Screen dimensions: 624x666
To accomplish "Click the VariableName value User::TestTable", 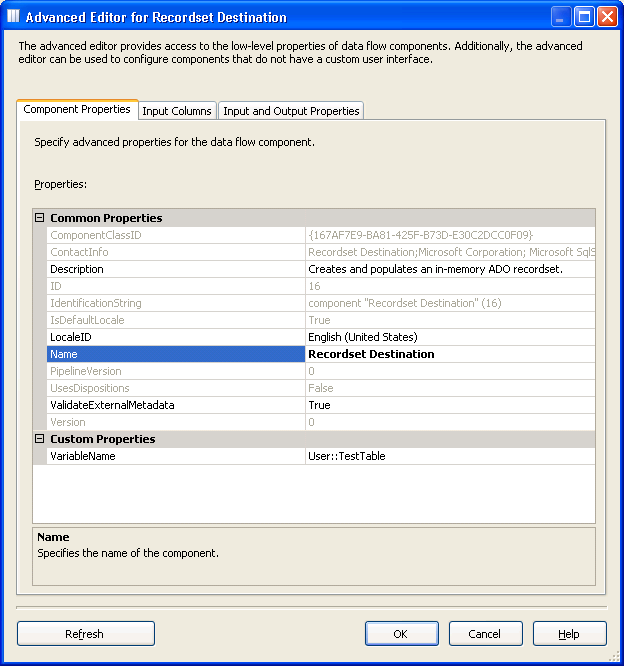I will pos(450,456).
